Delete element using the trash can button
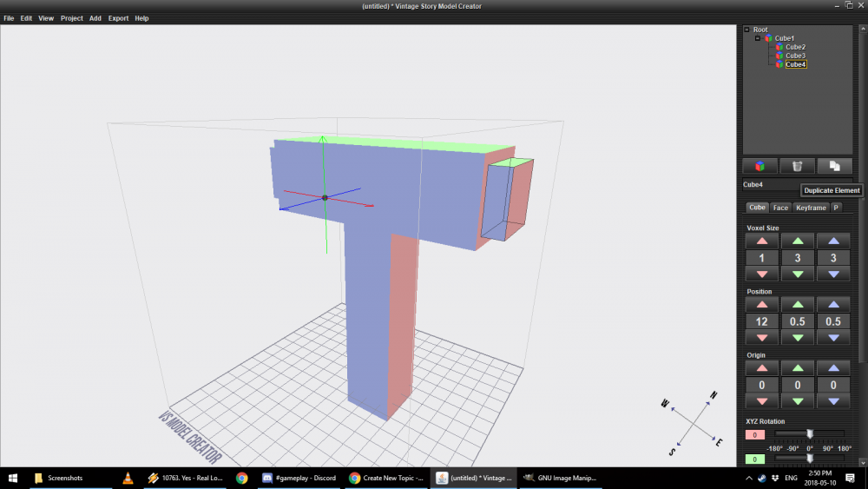This screenshot has width=868, height=489. click(797, 166)
